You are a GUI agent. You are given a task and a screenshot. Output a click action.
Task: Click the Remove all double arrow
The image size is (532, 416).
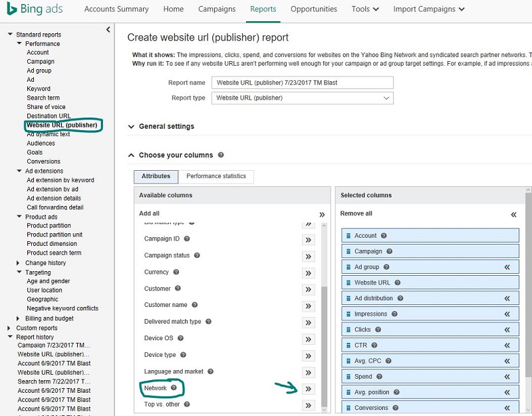(513, 215)
